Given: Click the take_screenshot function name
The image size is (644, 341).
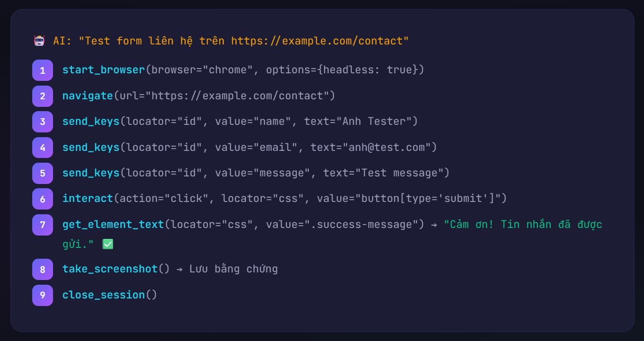Looking at the screenshot, I should pyautogui.click(x=110, y=269).
